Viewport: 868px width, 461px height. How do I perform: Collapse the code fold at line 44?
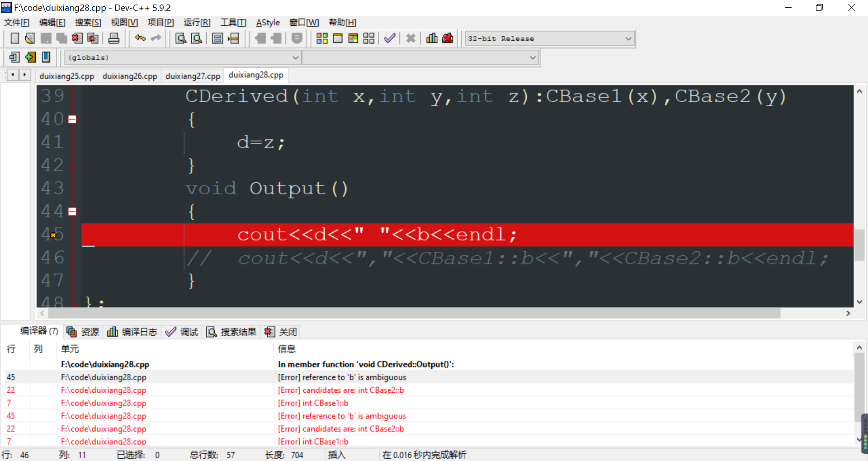[x=72, y=212]
